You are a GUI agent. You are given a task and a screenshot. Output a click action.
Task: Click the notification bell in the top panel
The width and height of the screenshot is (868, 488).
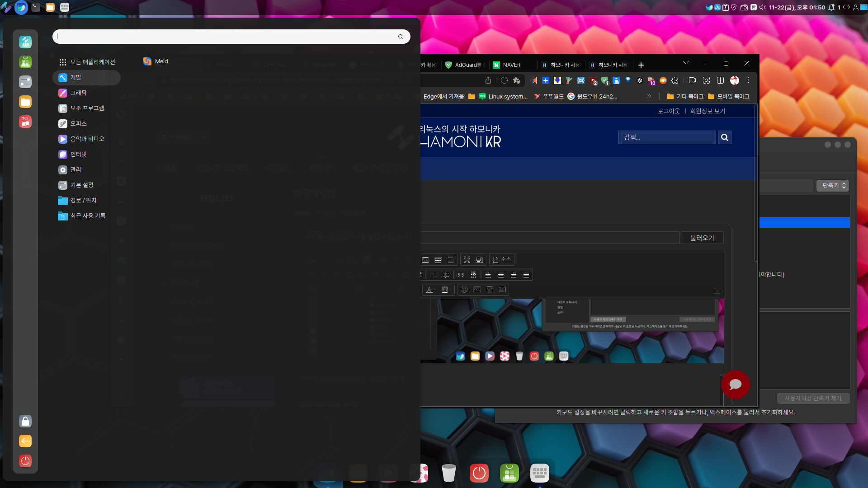[831, 7]
